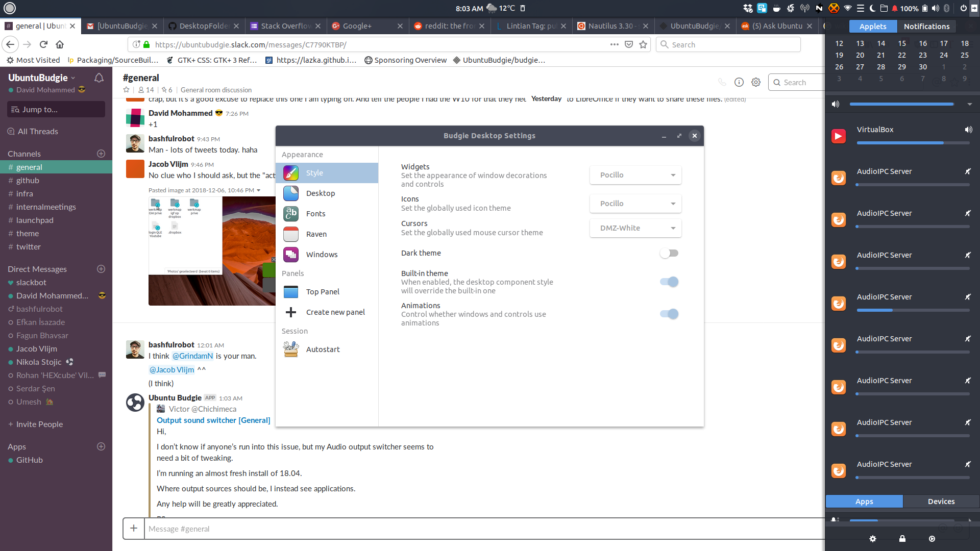Screen dimensions: 980x551
Task: Click the VirtualBox app icon in Raven
Action: point(839,136)
